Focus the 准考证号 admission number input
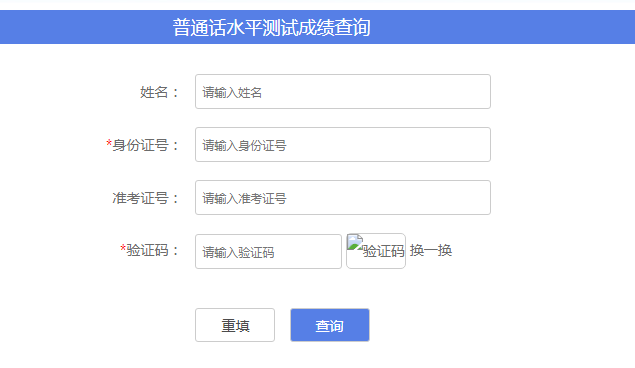 [343, 198]
